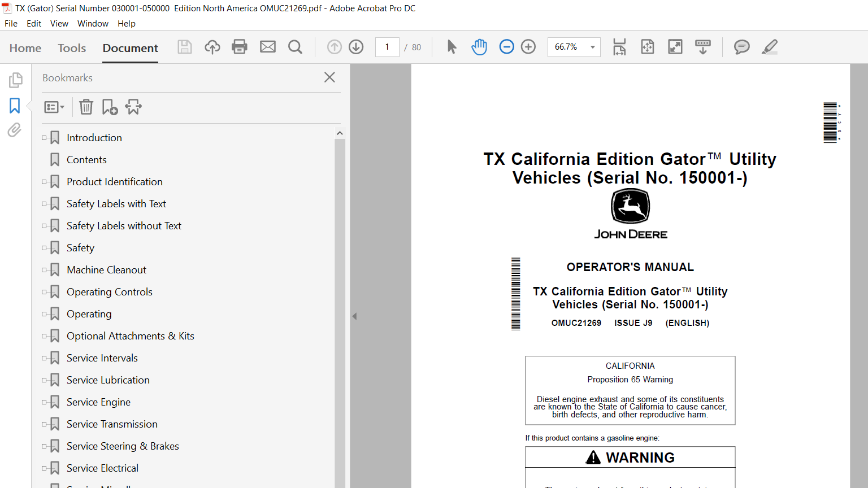Image resolution: width=868 pixels, height=488 pixels.
Task: Add a new bookmark icon
Action: point(110,107)
